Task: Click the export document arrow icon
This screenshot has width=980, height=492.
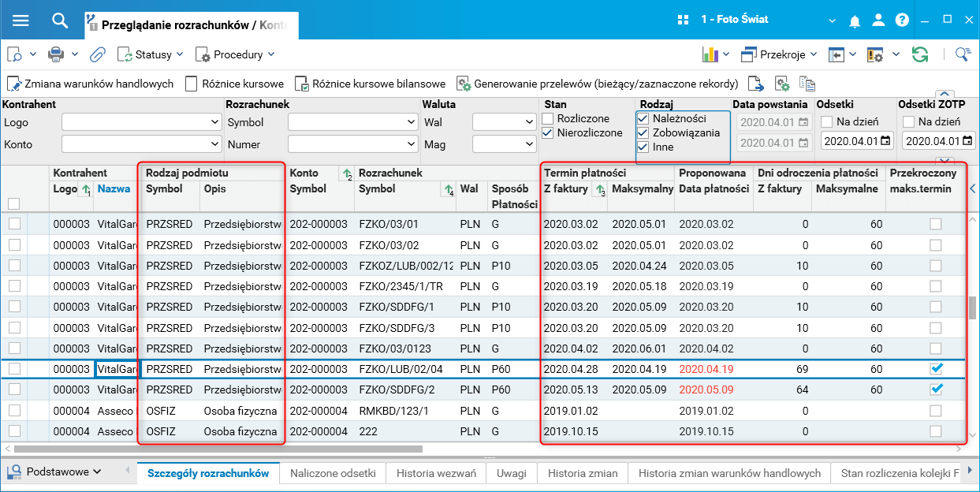Action: [756, 84]
